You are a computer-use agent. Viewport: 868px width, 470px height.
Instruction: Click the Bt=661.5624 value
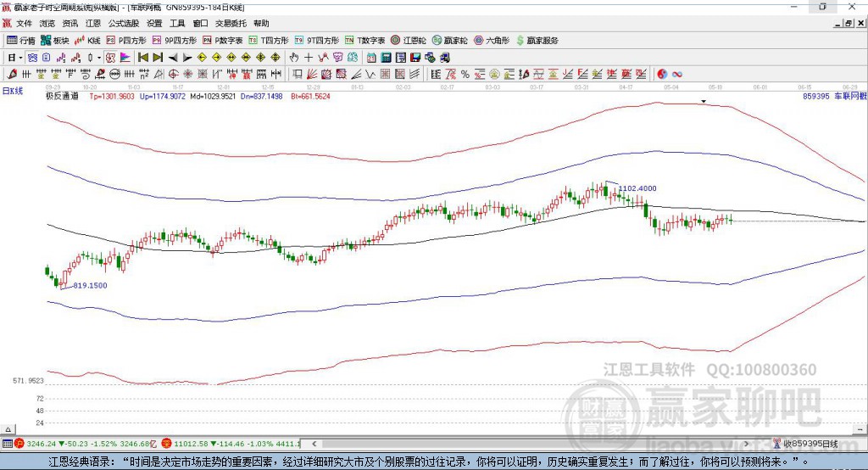[310, 97]
